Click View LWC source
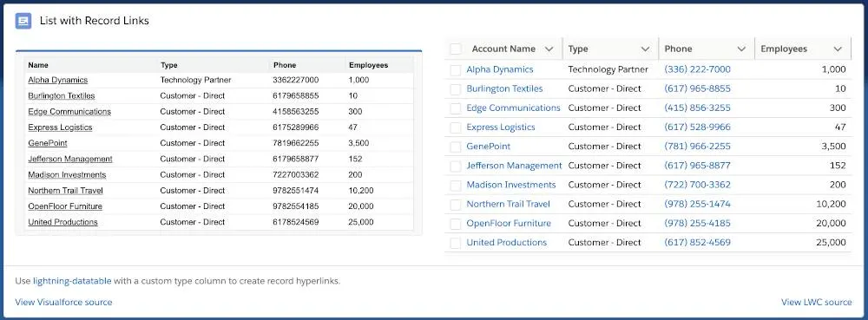 click(x=816, y=303)
